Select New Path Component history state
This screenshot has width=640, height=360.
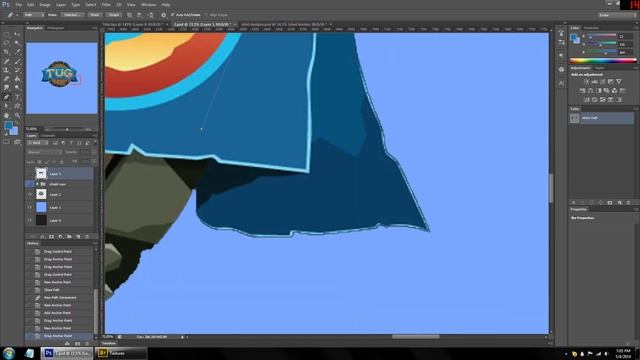[60, 298]
